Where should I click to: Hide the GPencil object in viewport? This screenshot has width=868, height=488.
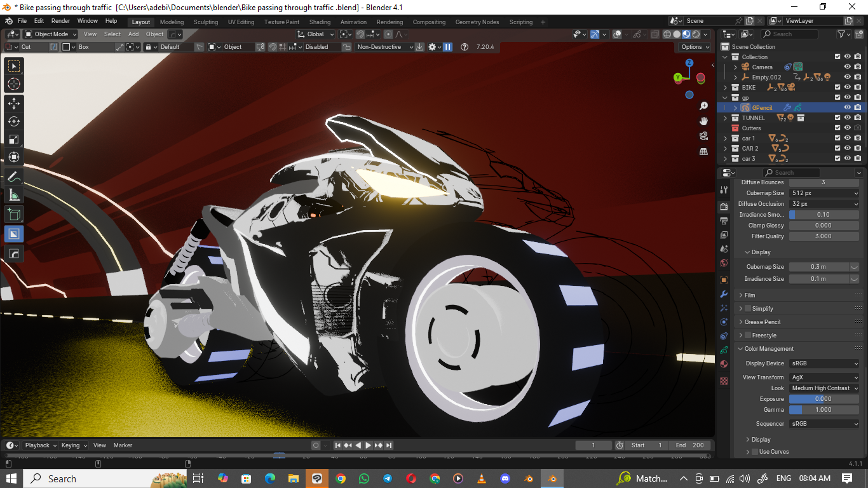[847, 107]
